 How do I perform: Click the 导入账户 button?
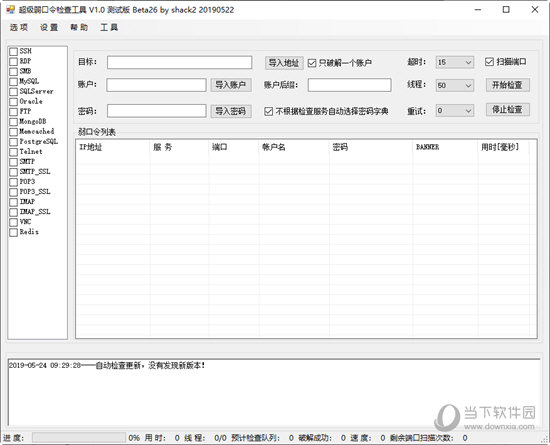pos(231,85)
